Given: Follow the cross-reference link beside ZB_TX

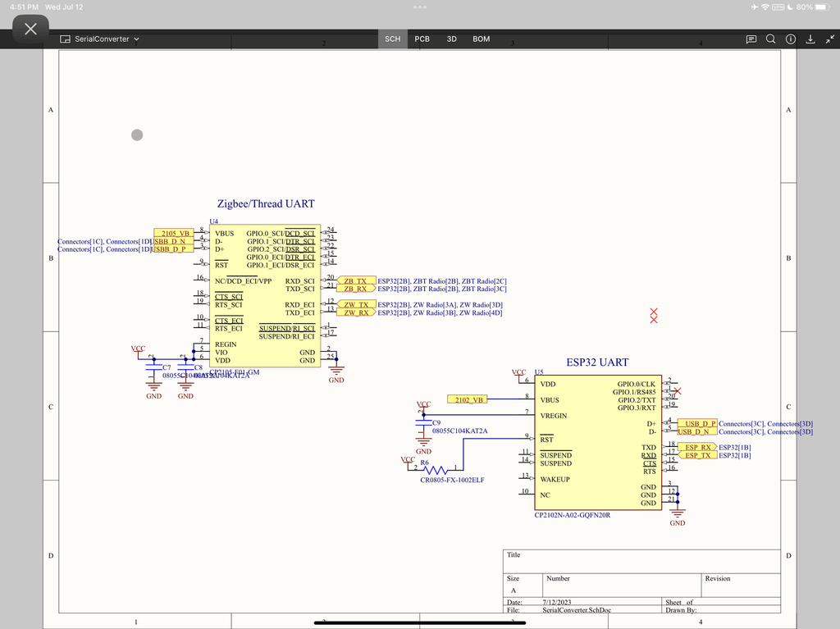Looking at the screenshot, I should pyautogui.click(x=442, y=280).
